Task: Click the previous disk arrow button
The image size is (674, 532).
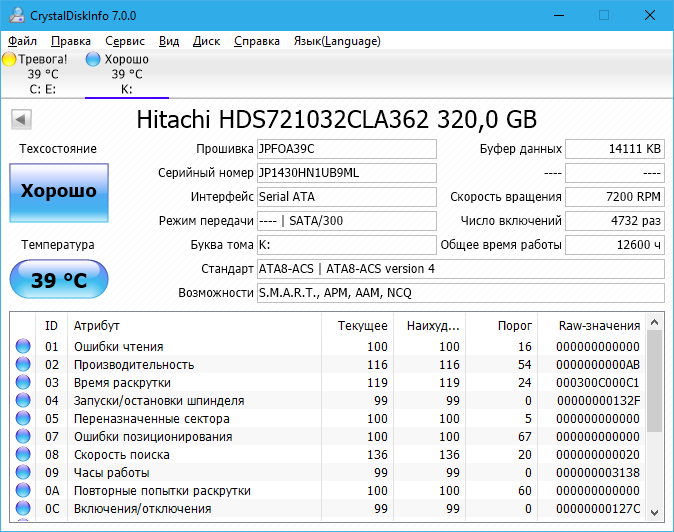Action: point(20,120)
